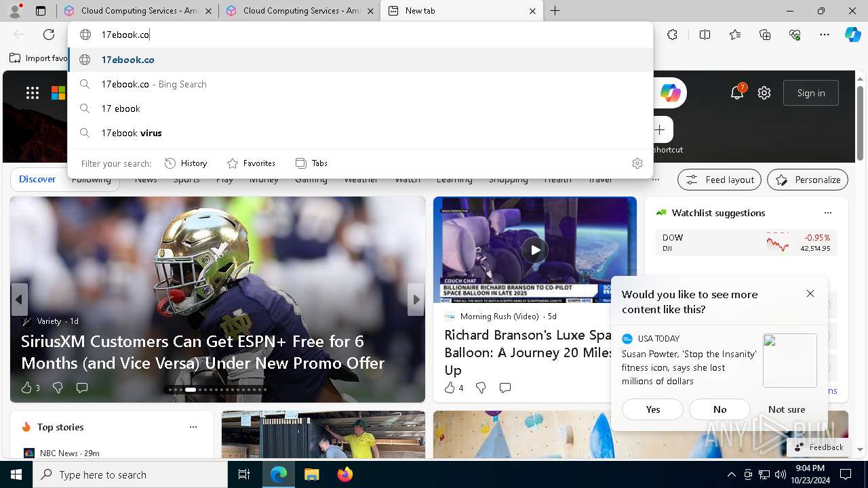Click the Windows taskbar search box

click(x=130, y=474)
